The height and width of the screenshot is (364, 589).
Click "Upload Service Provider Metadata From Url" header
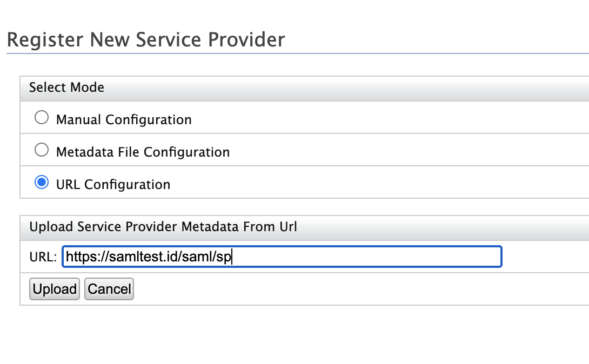pyautogui.click(x=163, y=227)
